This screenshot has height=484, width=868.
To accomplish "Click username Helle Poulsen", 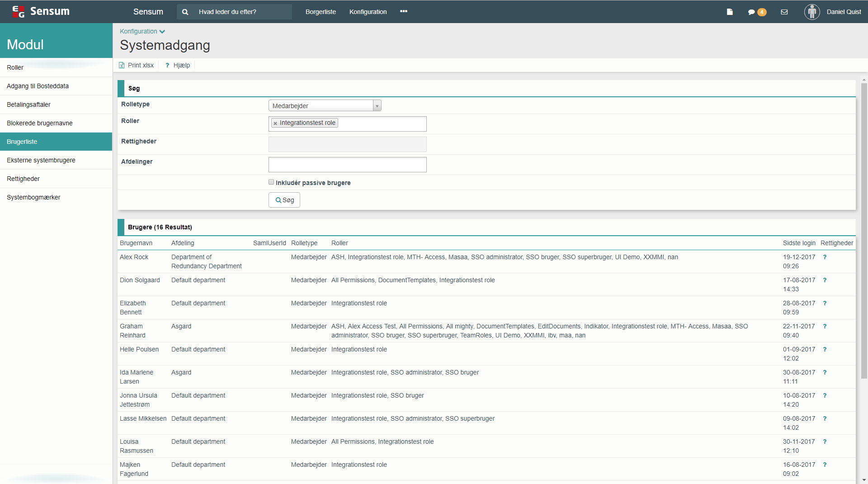I will (139, 349).
